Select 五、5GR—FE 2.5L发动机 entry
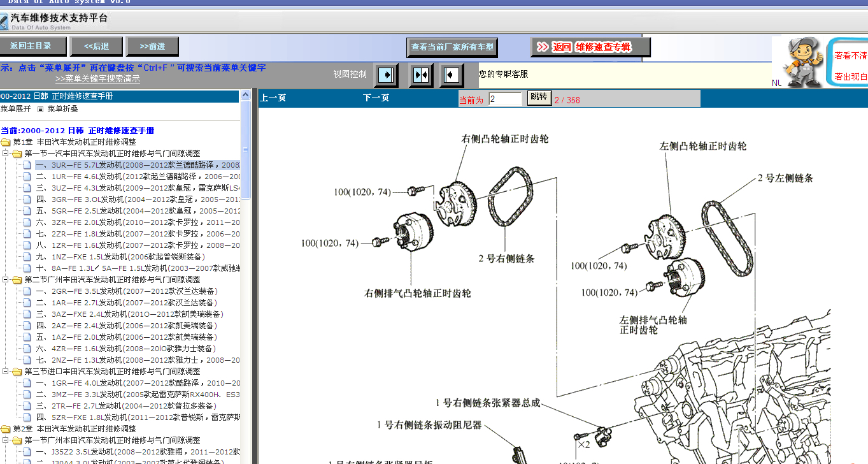The image size is (868, 464). pos(138,211)
